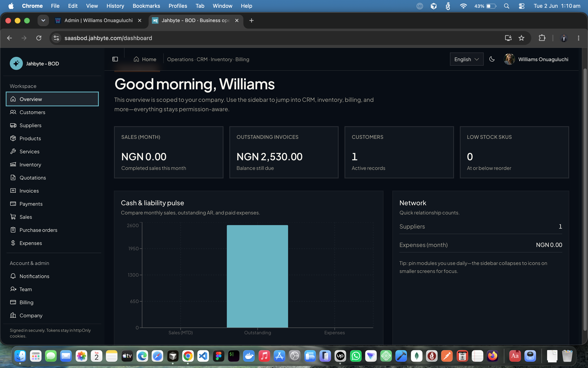
Task: Open the Williams Onuaguluchi profile avatar
Action: point(509,59)
